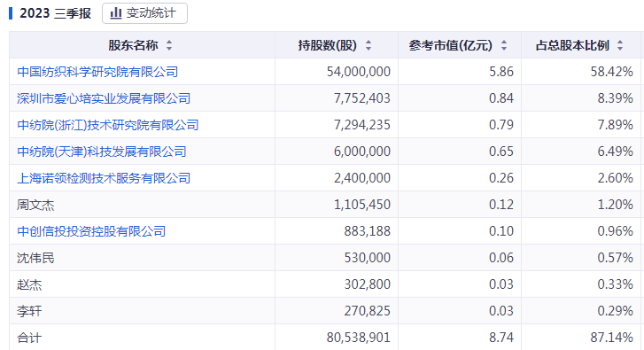The width and height of the screenshot is (644, 350).
Task: Open 上海诺领检测技术服务有限公司 link
Action: (104, 178)
